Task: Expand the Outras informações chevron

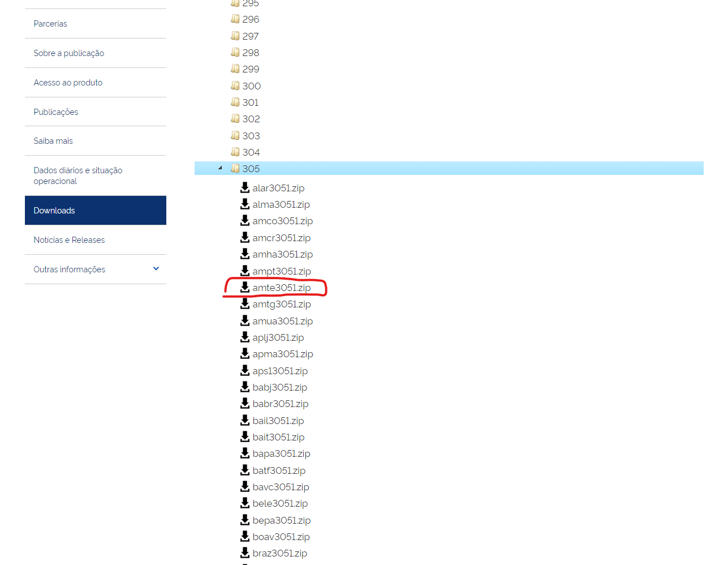Action: pos(156,269)
